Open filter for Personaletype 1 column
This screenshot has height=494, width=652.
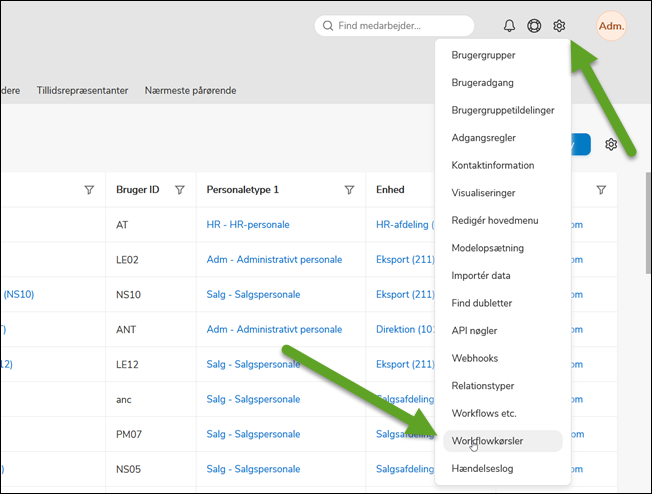click(x=349, y=190)
